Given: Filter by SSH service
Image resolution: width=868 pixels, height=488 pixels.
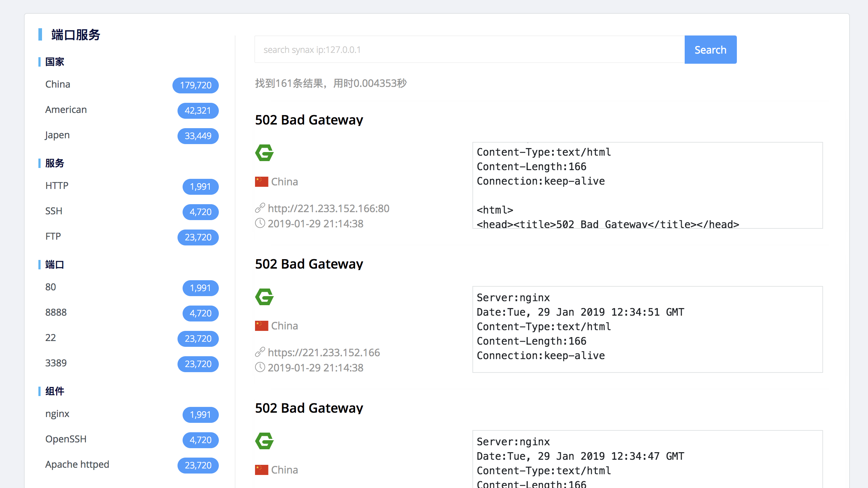Looking at the screenshot, I should (54, 211).
